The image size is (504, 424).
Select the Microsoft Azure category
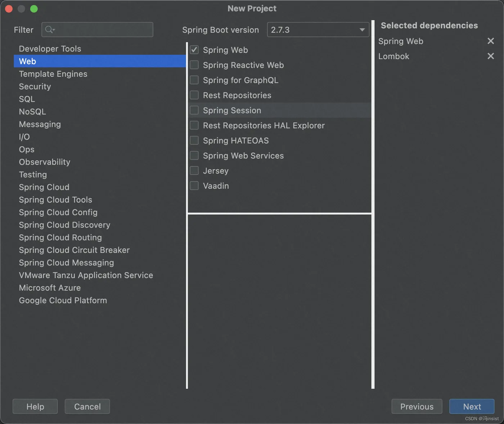100,288
